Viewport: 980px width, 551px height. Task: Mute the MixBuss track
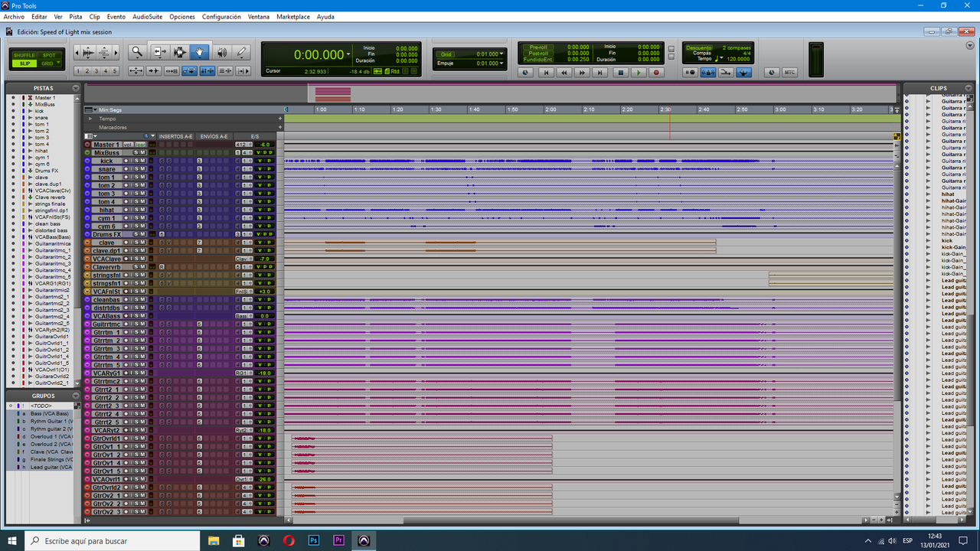tap(142, 153)
